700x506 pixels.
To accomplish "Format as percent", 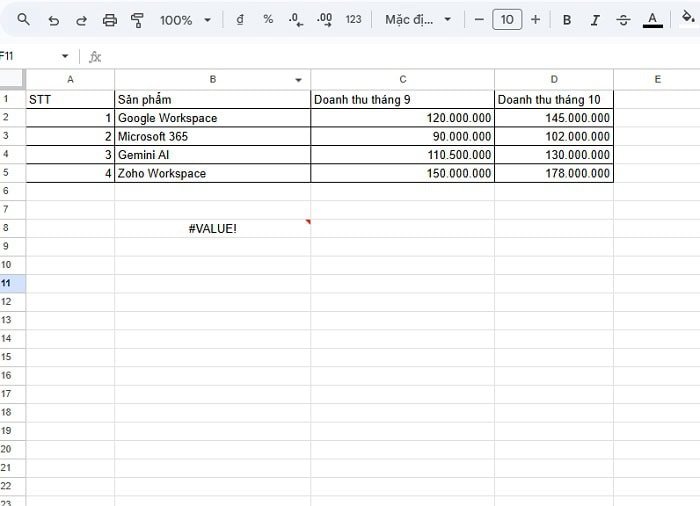I will (x=268, y=19).
